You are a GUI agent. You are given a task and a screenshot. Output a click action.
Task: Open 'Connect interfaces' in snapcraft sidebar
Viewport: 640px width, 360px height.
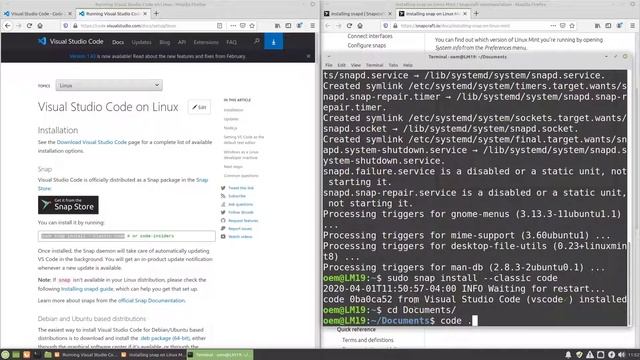(x=370, y=36)
